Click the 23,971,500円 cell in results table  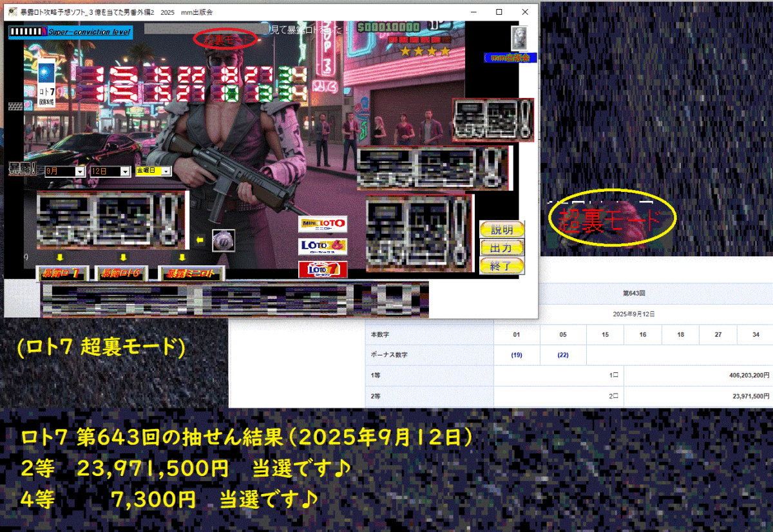[x=699, y=396]
